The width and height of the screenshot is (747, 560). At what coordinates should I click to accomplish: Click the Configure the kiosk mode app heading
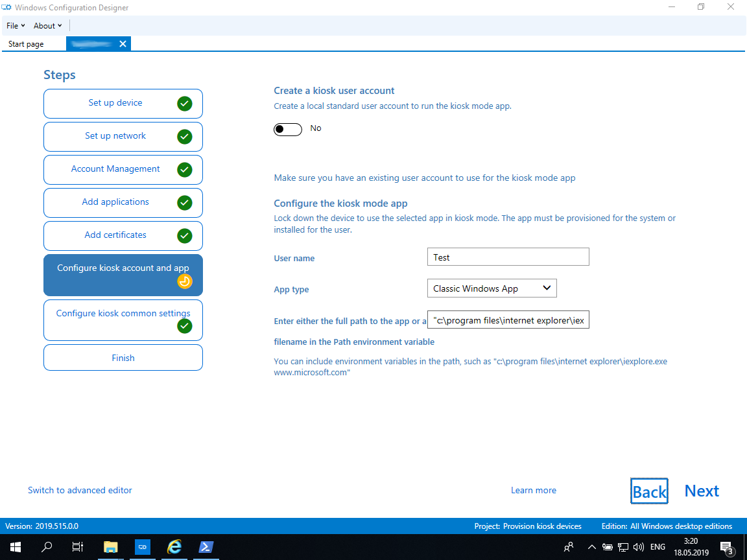tap(340, 204)
